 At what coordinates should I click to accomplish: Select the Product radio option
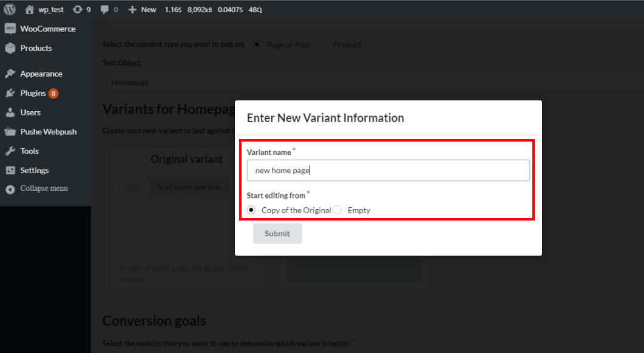(x=324, y=44)
